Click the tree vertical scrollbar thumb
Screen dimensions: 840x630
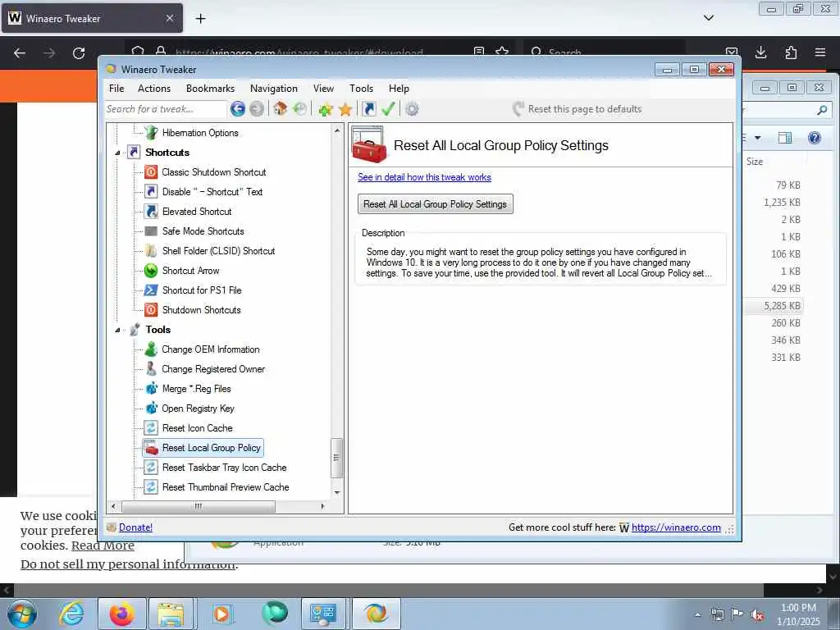click(336, 458)
